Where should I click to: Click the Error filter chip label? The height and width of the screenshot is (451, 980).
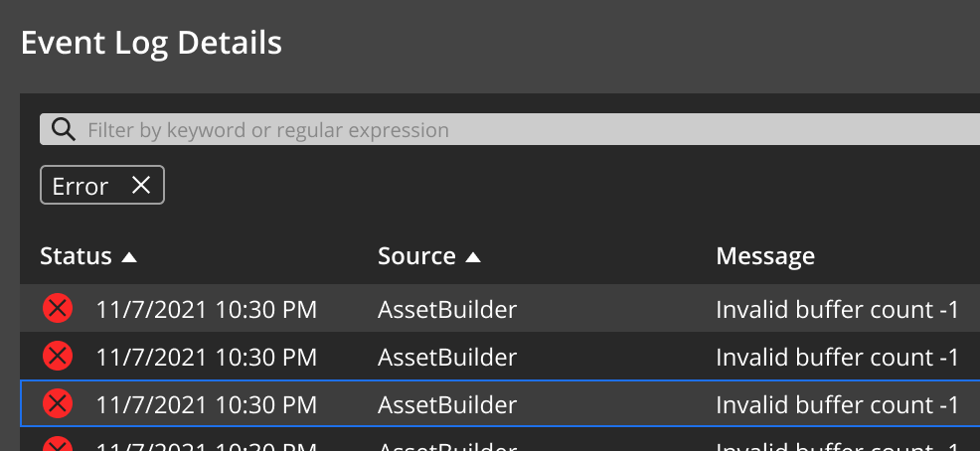pyautogui.click(x=81, y=187)
